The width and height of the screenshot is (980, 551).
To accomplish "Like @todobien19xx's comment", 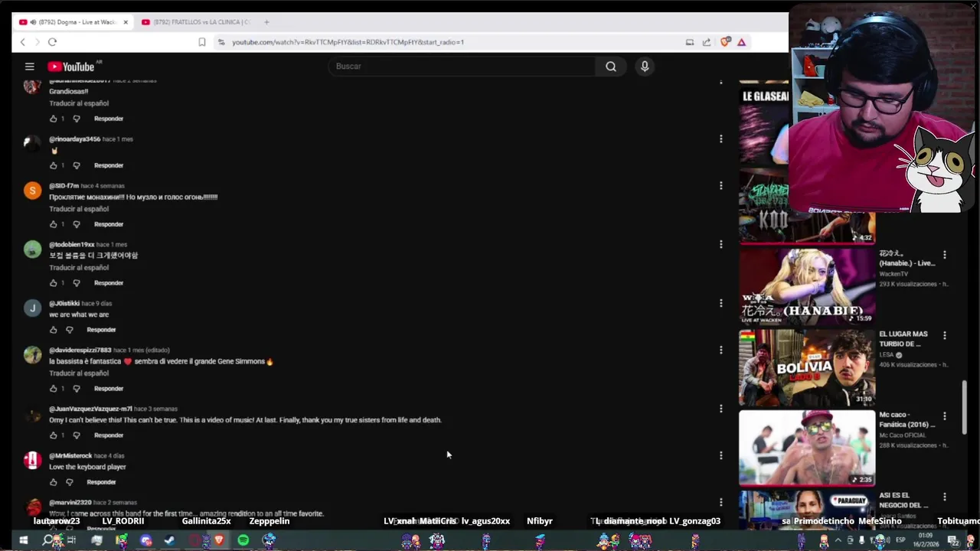I will 53,283.
